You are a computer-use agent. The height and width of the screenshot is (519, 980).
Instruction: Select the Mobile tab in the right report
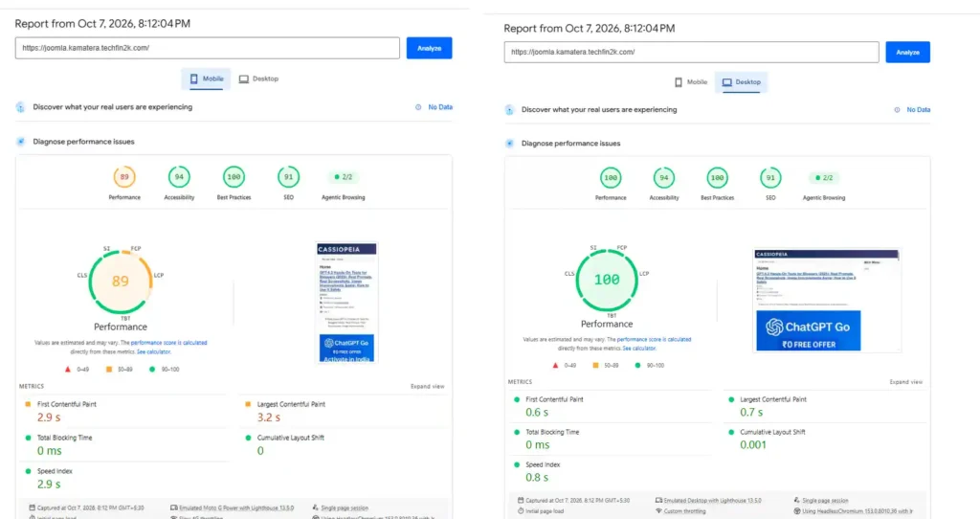click(x=691, y=82)
